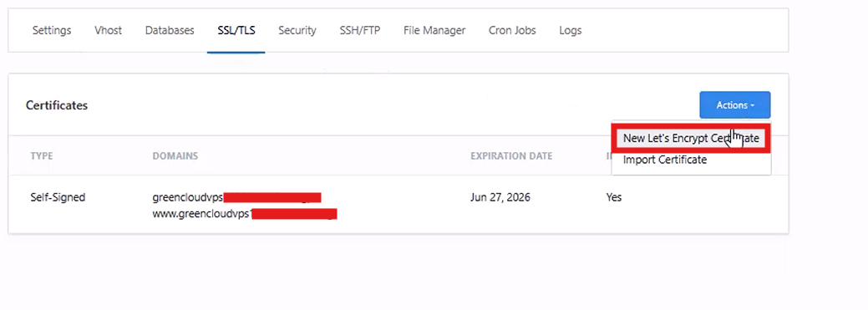Screen dimensions: 868x310
Task: Go to the Security tab
Action: click(x=297, y=30)
